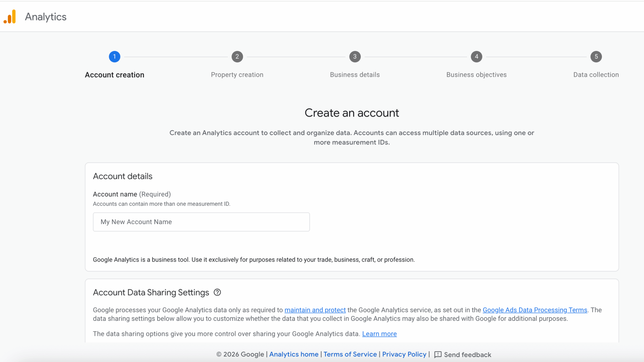Select the Property creation step label
This screenshot has height=362, width=644.
pos(237,75)
